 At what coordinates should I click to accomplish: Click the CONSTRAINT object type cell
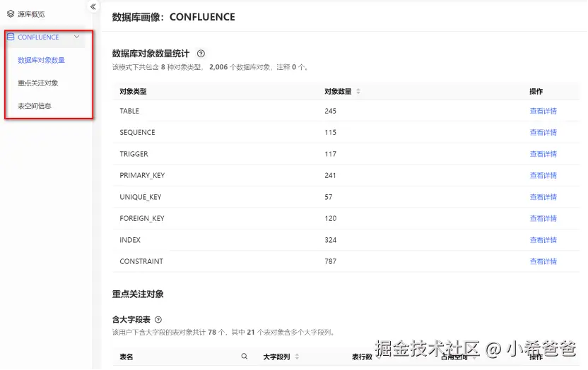pos(141,261)
